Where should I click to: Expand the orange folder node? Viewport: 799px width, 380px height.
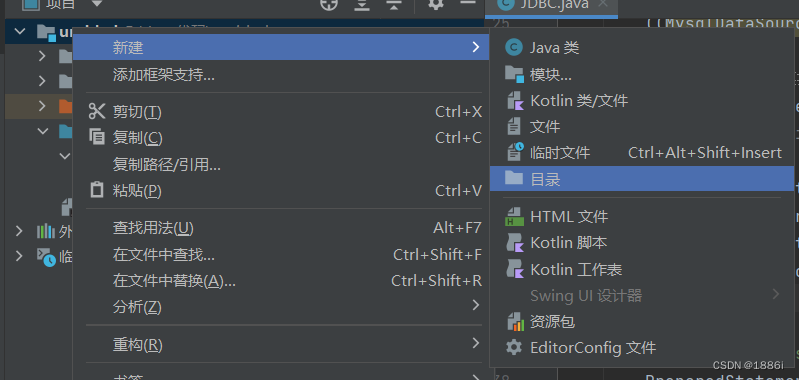(x=42, y=106)
